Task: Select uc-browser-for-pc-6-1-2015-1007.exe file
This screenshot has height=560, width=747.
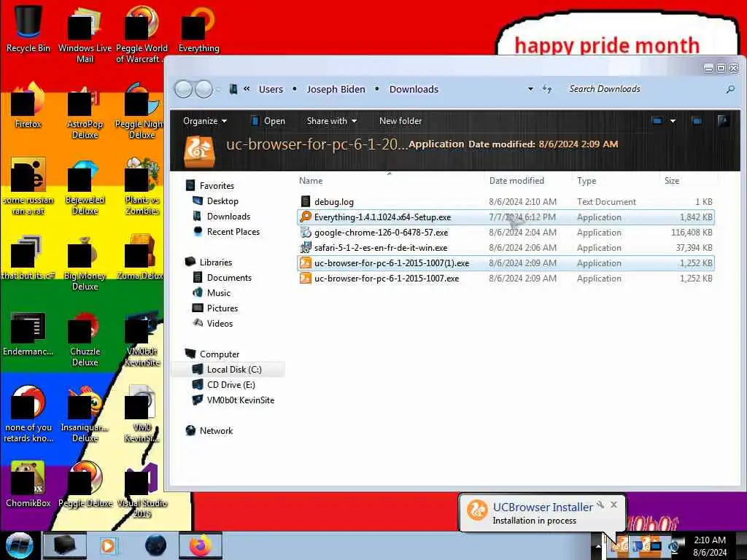Action: (506, 278)
